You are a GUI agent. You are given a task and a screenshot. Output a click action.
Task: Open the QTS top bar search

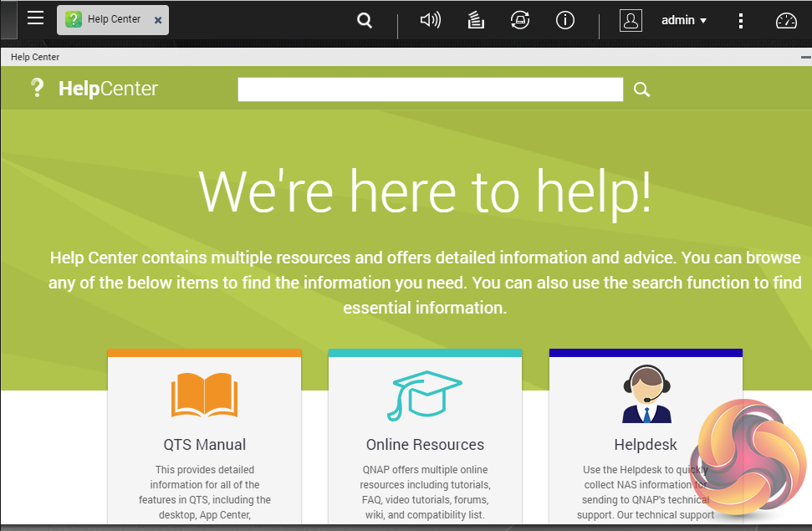click(x=365, y=20)
